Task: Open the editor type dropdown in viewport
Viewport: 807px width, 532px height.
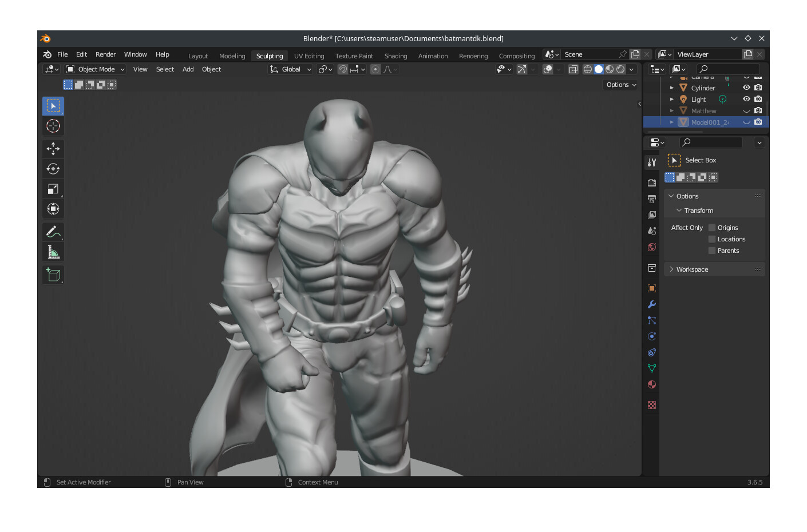Action: point(52,69)
